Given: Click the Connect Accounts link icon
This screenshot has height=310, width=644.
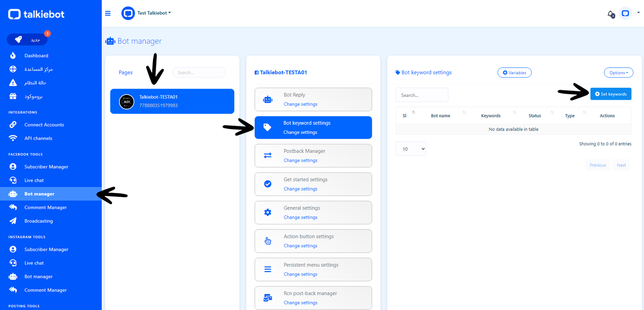Looking at the screenshot, I should coord(13,125).
